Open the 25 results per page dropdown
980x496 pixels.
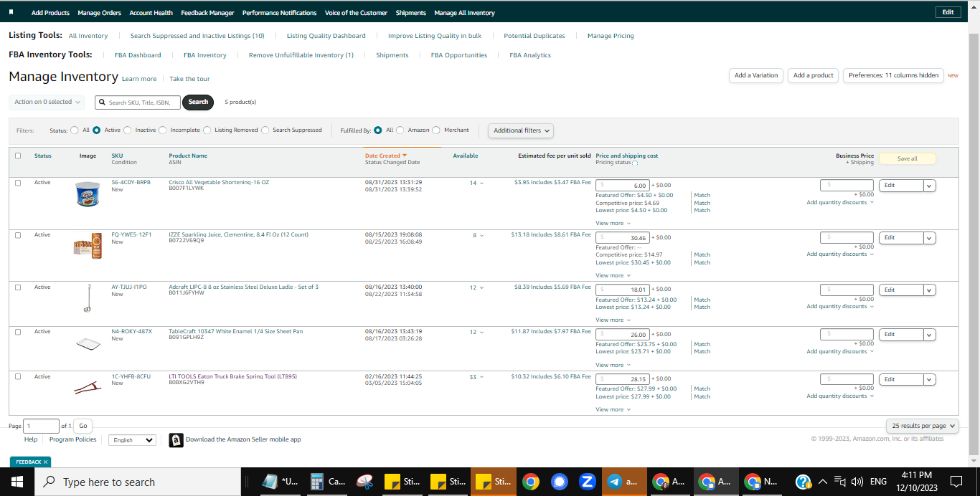[x=923, y=426]
